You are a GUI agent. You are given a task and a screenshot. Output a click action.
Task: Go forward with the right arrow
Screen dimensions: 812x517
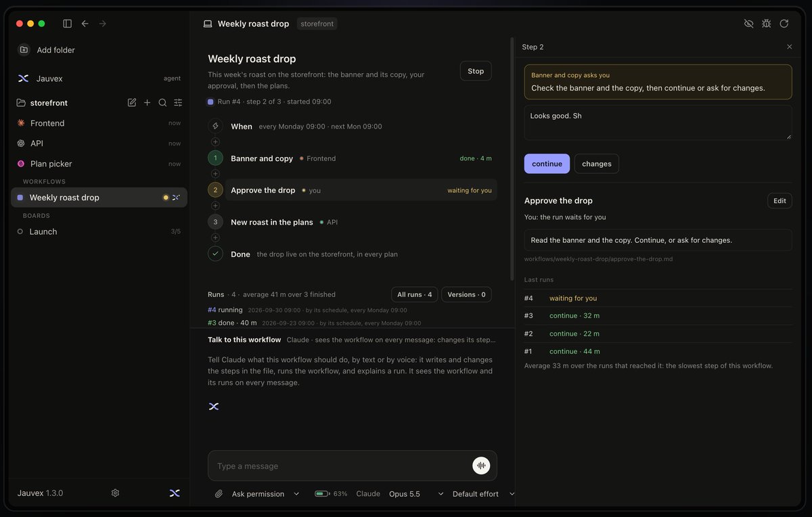coord(103,24)
